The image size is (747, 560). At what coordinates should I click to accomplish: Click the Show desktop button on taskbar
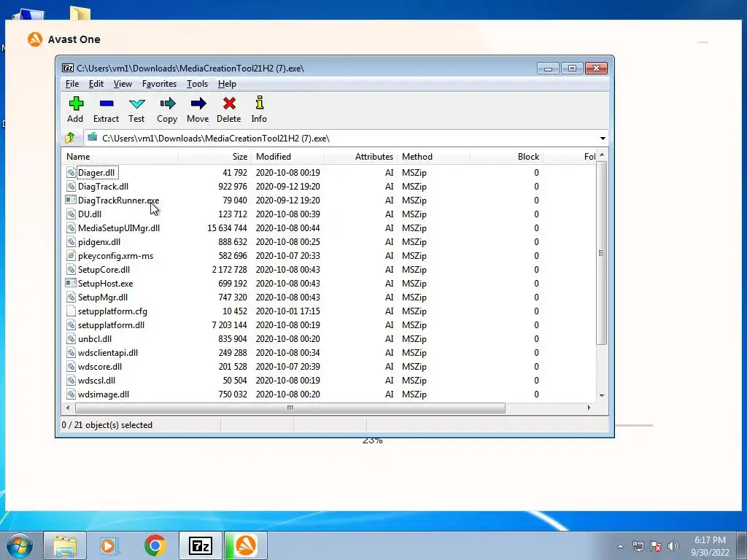(741, 545)
